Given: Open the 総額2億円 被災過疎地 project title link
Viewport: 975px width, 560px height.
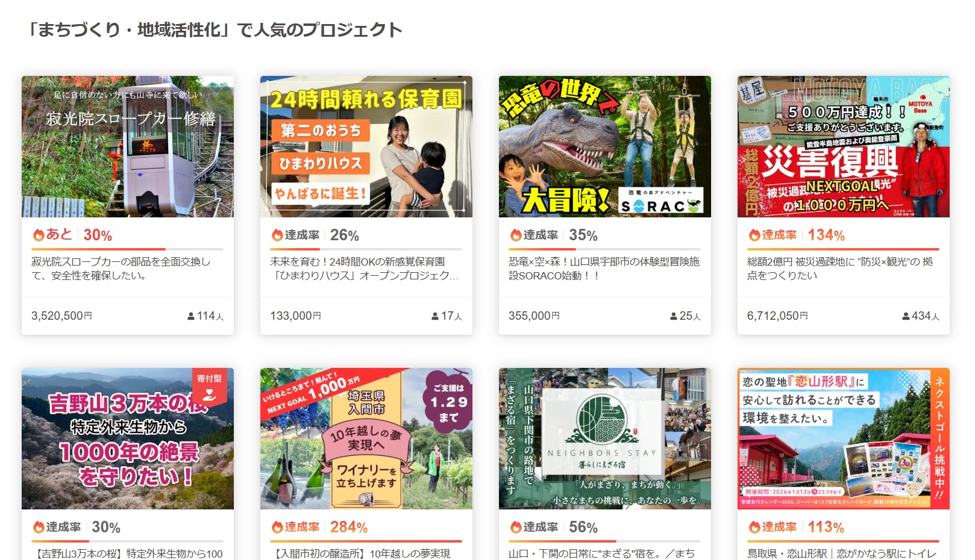Looking at the screenshot, I should 839,269.
